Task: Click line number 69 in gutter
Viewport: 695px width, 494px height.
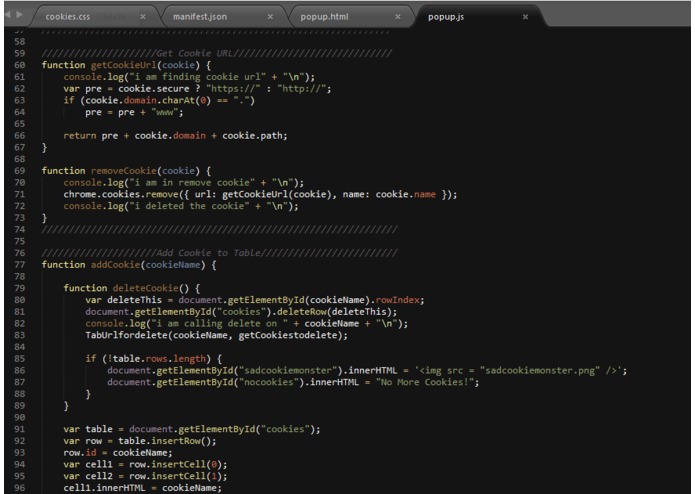Action: click(x=20, y=171)
